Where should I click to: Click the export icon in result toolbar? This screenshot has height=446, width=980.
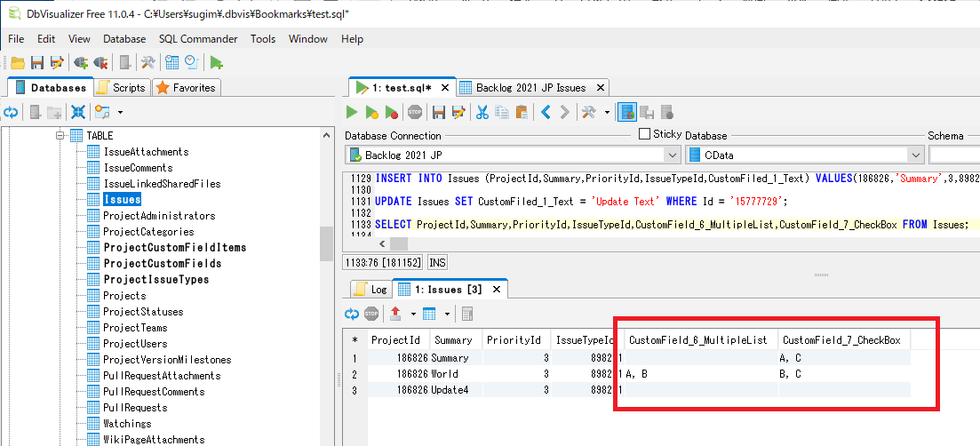[396, 314]
